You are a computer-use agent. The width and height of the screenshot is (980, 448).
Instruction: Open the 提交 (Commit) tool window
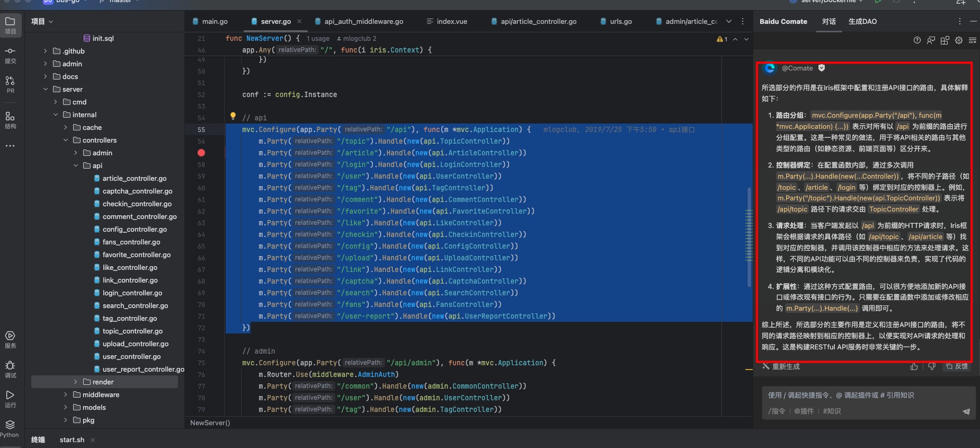click(10, 55)
